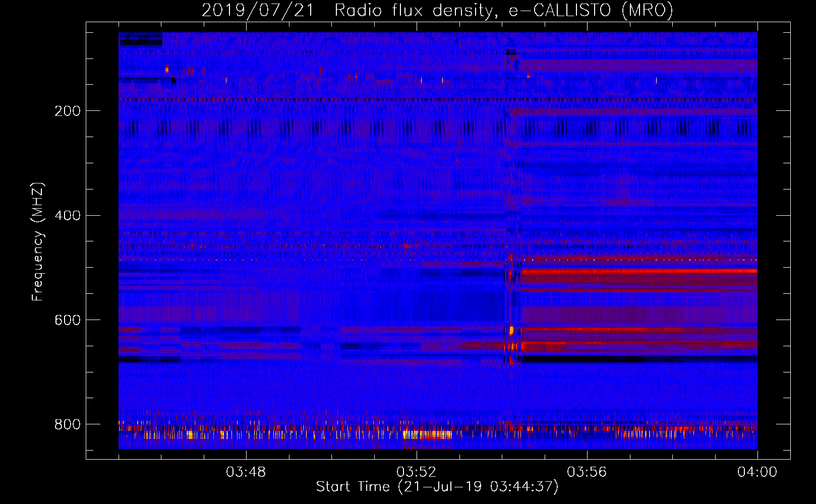Click the 03:48 time tick label
The width and height of the screenshot is (816, 504).
[246, 472]
